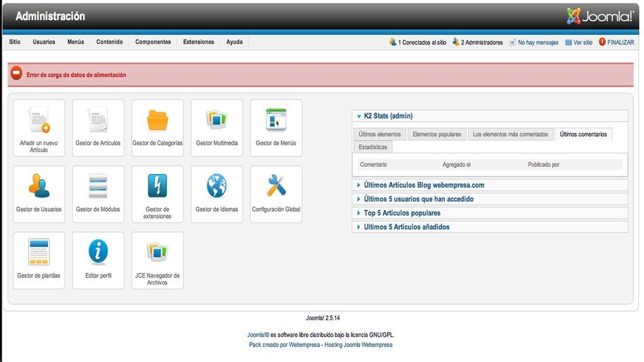Click the 2 Administradores text

[482, 42]
